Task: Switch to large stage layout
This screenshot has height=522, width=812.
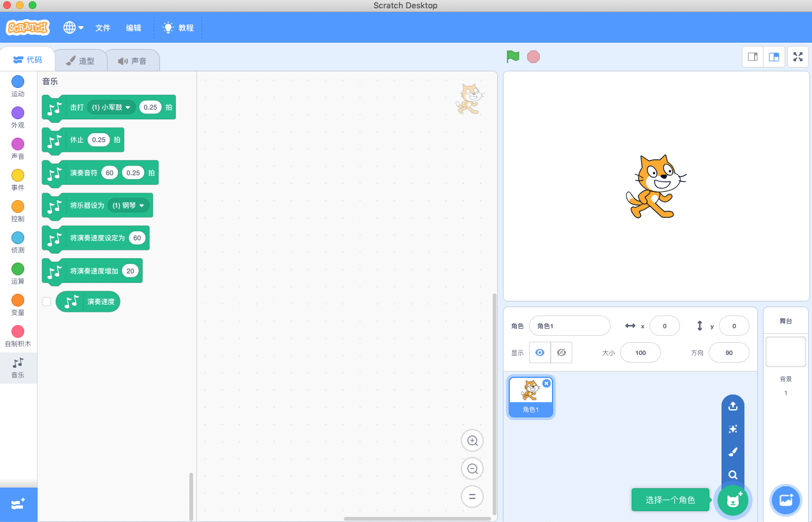Action: [774, 57]
